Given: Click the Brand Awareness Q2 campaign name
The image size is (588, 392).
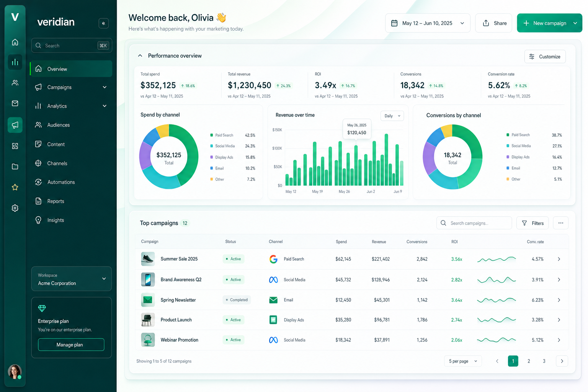Looking at the screenshot, I should [181, 280].
